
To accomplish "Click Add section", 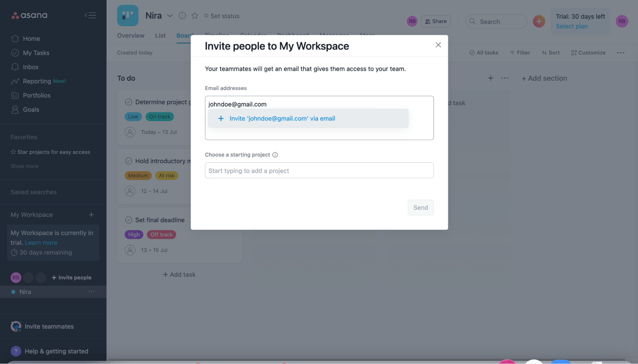I will (544, 78).
